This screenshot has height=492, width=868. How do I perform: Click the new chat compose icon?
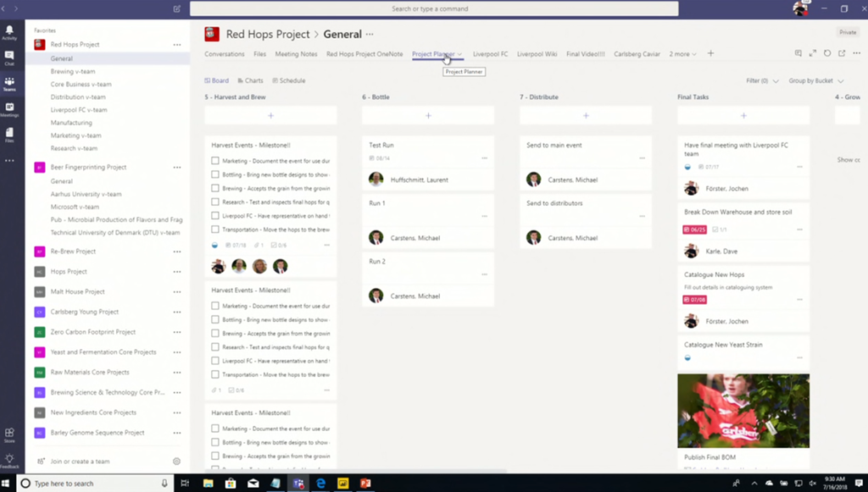point(176,8)
